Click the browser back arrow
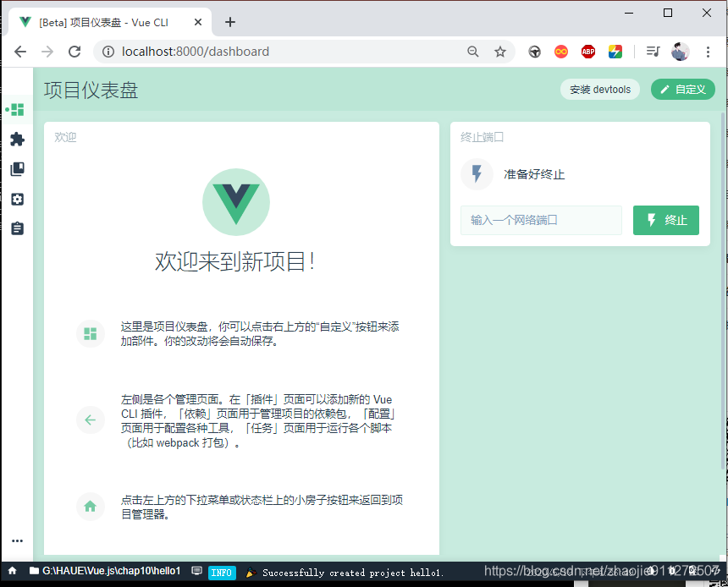The width and height of the screenshot is (728, 587). coord(20,52)
